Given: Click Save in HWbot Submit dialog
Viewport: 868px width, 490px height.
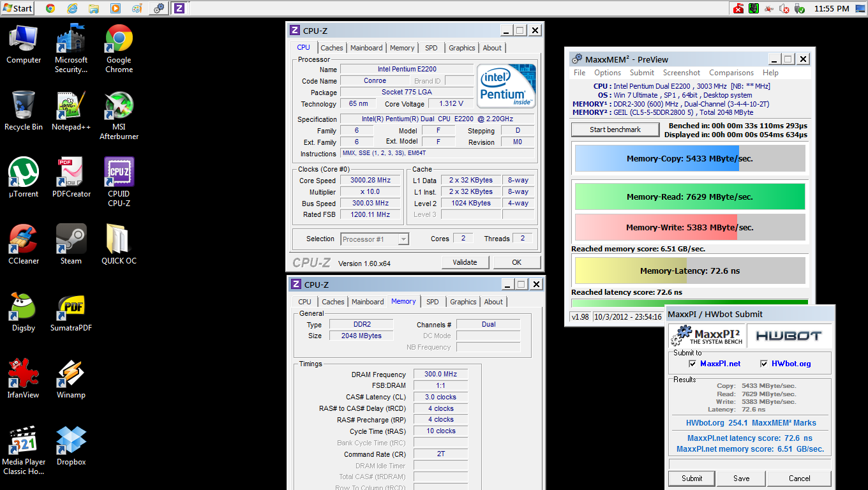Looking at the screenshot, I should point(741,479).
